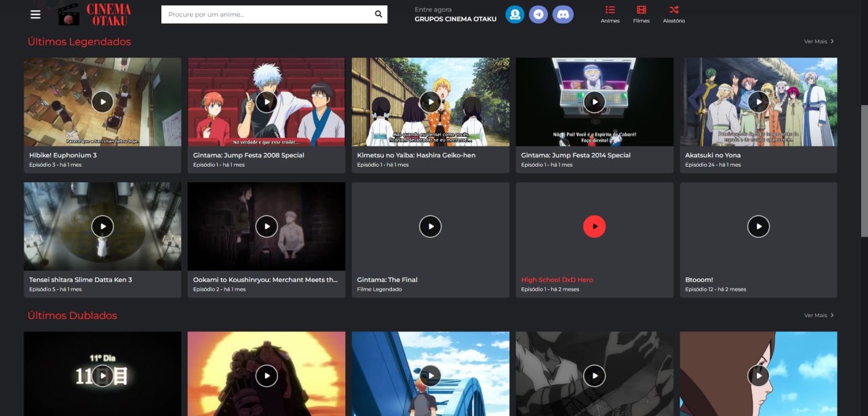
Task: Open the Hibike! Euphonium 3 title
Action: [63, 155]
